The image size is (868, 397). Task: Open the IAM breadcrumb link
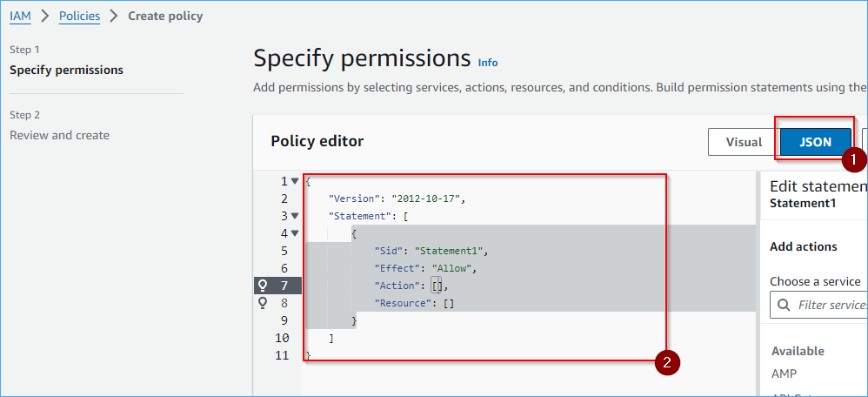point(21,16)
